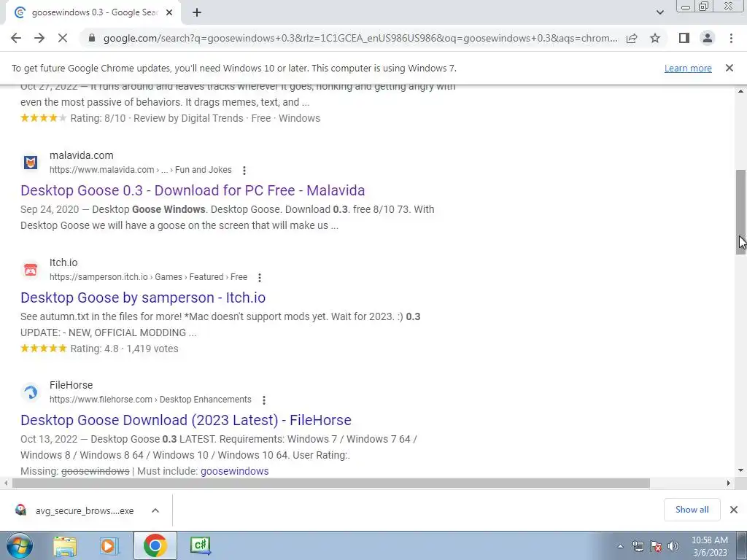Share this page from address bar

tap(632, 38)
